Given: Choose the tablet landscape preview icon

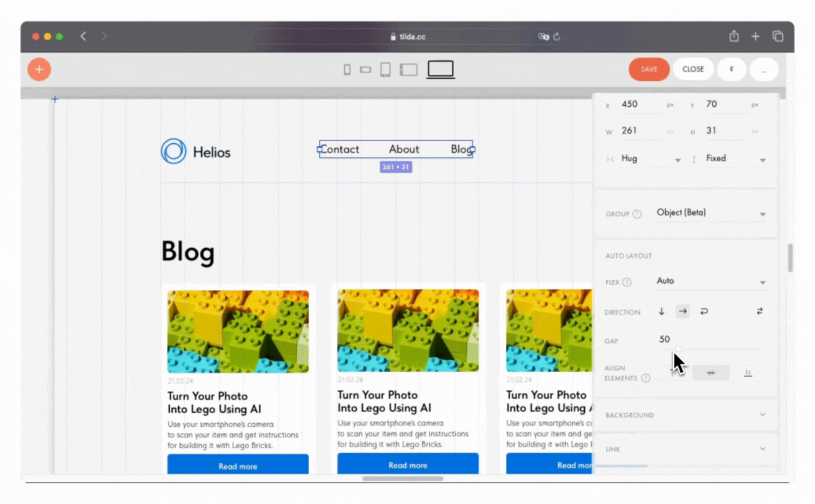Looking at the screenshot, I should [409, 69].
